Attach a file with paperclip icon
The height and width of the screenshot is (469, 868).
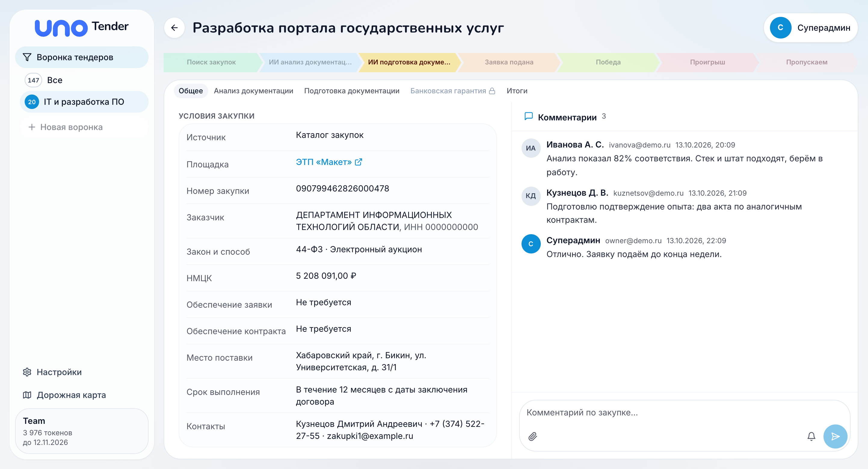[x=533, y=436]
